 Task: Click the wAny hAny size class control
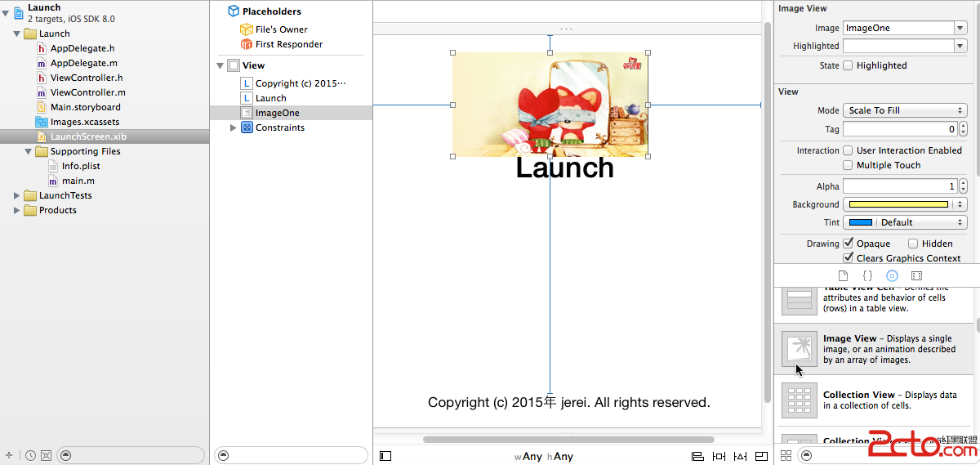click(544, 457)
